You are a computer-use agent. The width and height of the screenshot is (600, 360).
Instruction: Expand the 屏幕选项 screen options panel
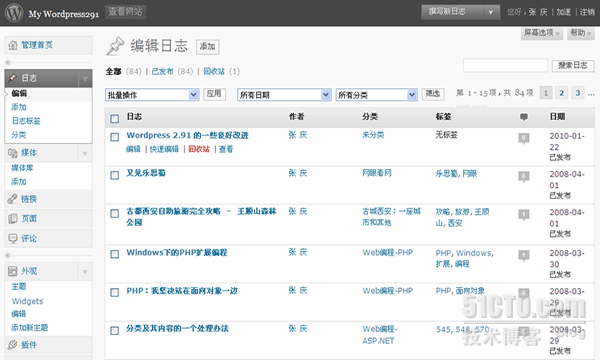(542, 33)
